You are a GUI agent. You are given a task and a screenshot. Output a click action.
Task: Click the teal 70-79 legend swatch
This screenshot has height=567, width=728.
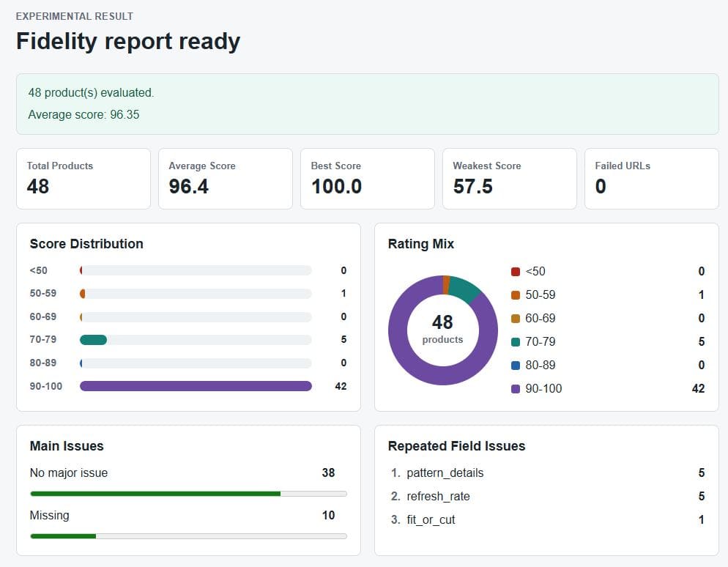516,342
